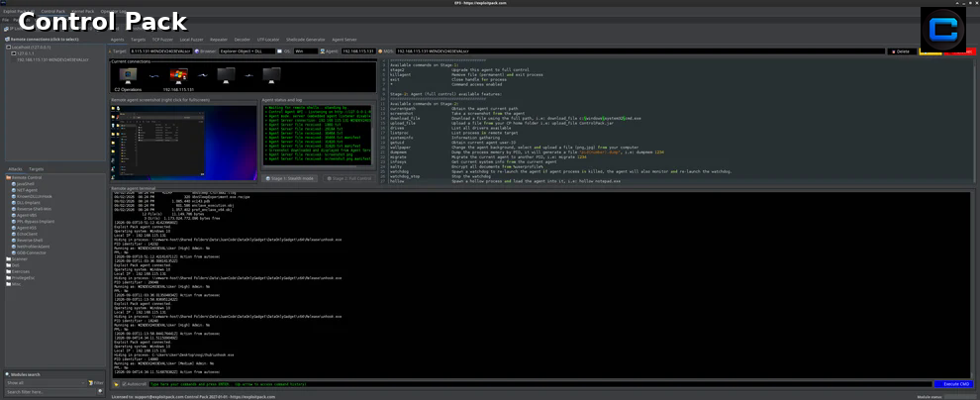Click the Browser globe icon in target bar
980x400 pixels.
pos(198,51)
